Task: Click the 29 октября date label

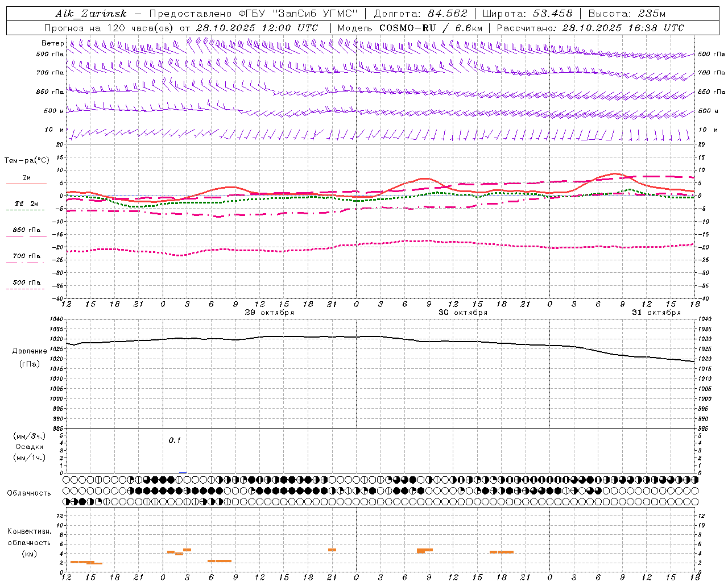Action: 270,313
